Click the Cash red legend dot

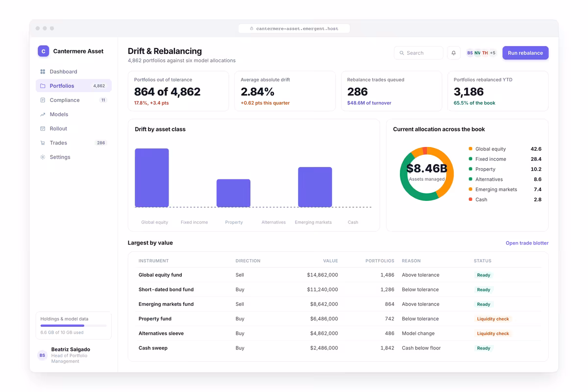point(470,199)
